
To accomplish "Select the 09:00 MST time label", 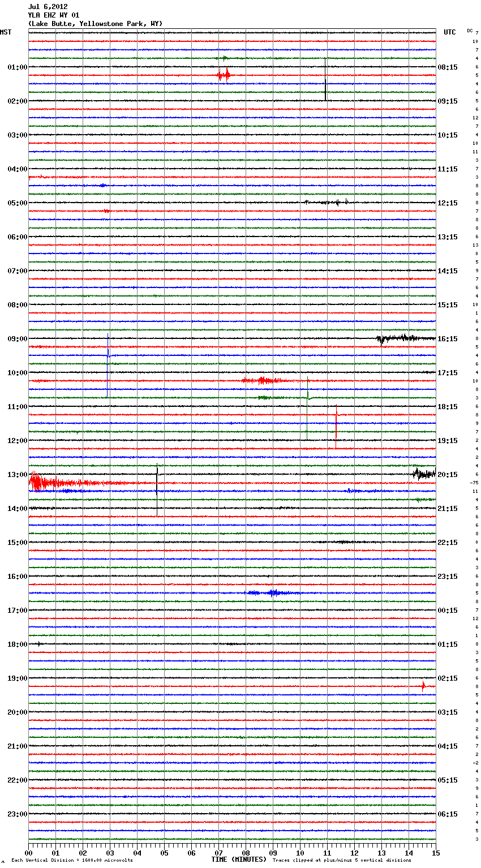I will [x=18, y=339].
